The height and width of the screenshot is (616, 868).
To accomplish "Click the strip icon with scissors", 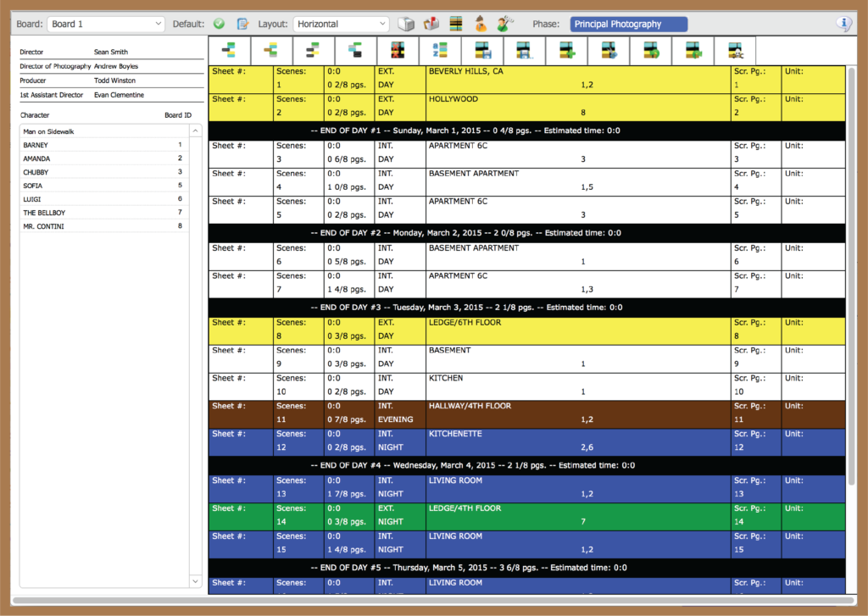I will tap(609, 50).
